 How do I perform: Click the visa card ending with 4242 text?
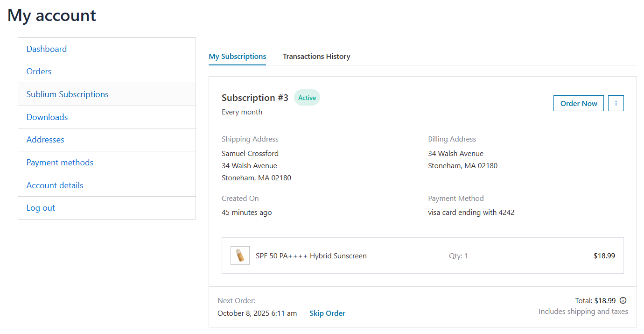(471, 212)
